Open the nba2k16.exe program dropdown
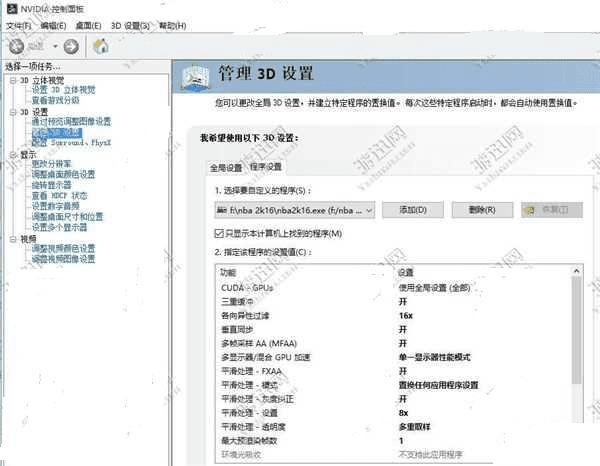This screenshot has width=600, height=466. (295, 210)
